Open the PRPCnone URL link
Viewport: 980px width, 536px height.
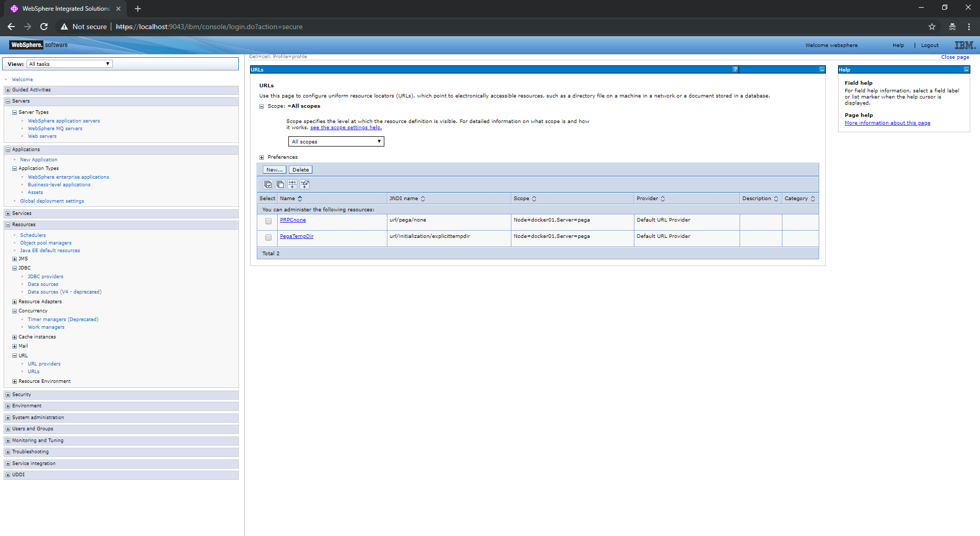(293, 220)
